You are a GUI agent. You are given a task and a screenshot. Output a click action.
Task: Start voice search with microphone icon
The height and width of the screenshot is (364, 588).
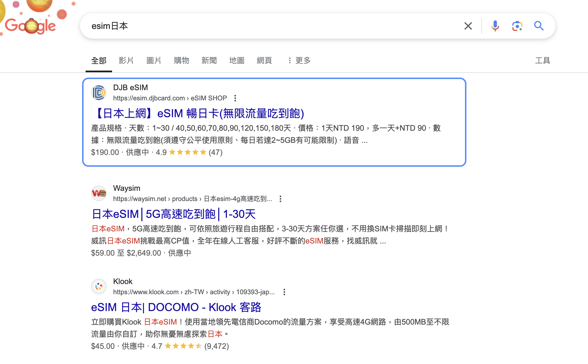495,26
